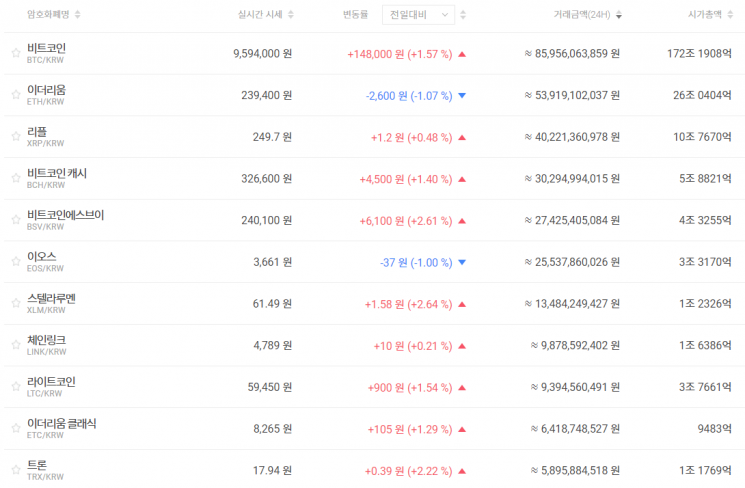Favorite the 라이트코인 LTC/KRW star

[x=16, y=386]
